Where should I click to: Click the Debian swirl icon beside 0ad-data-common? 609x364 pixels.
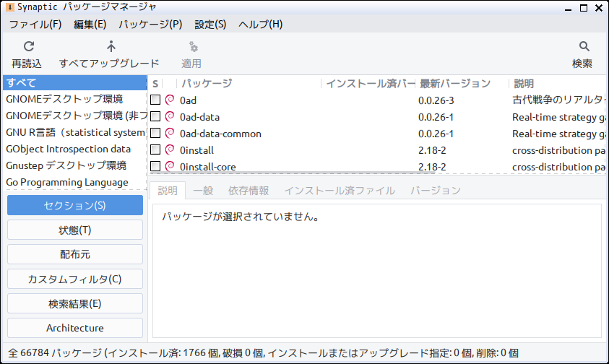click(170, 133)
